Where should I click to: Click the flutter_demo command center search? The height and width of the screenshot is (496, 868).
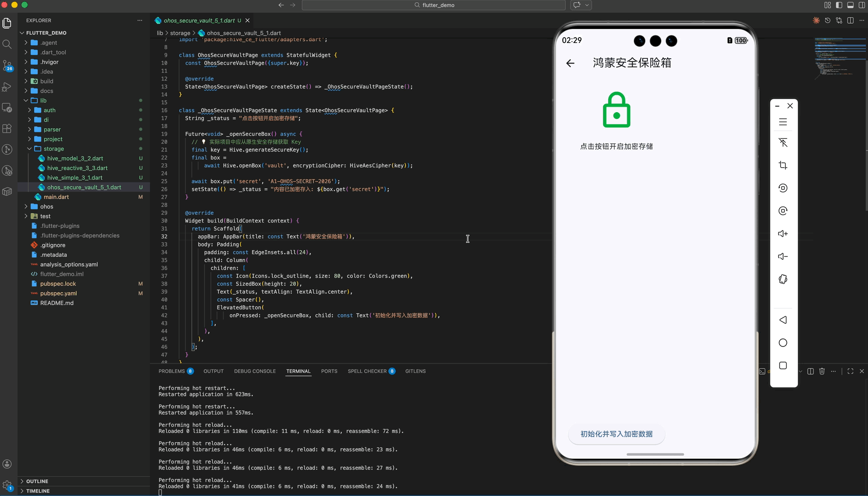coord(434,5)
